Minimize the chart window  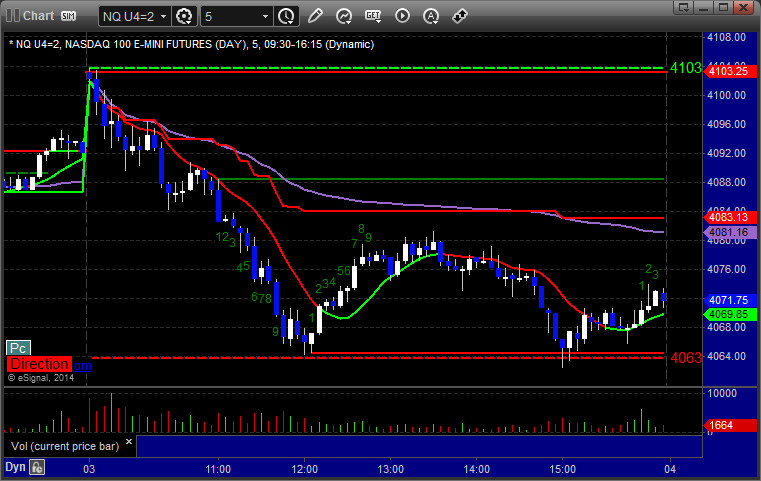(704, 7)
